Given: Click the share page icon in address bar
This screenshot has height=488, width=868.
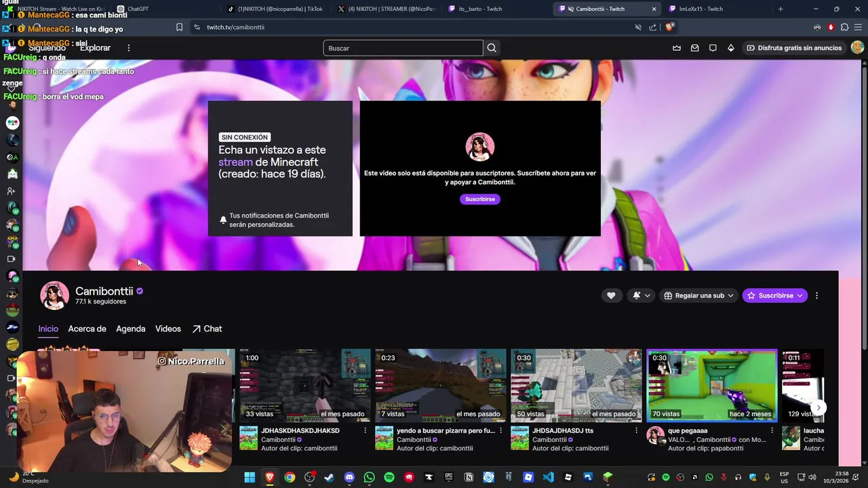Looking at the screenshot, I should (x=652, y=27).
